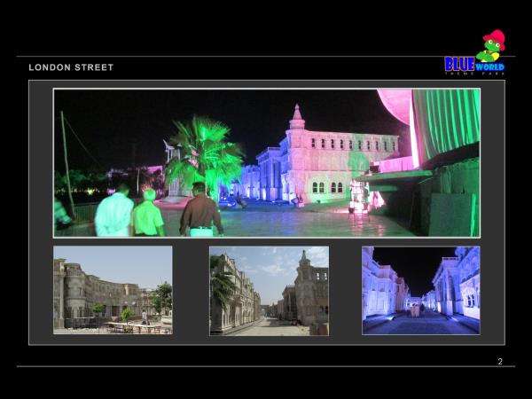Click the "WORLD" text in the logo
The image size is (532, 399).
pyautogui.click(x=489, y=66)
